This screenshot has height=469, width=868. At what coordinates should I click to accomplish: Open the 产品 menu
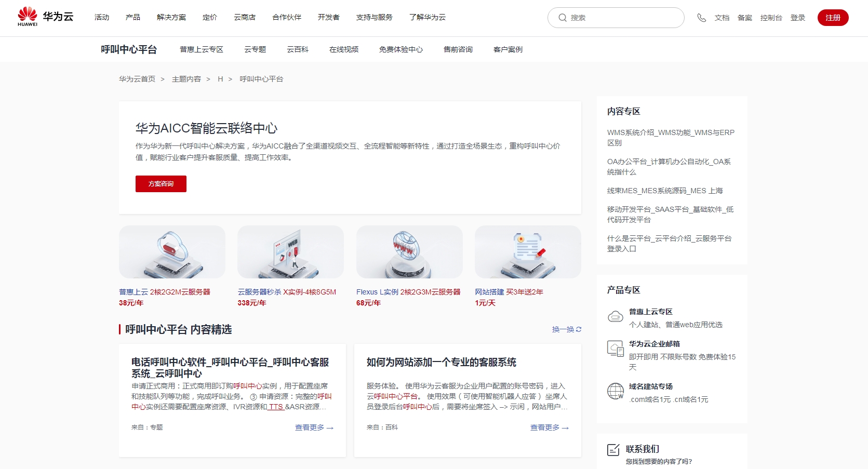point(133,17)
